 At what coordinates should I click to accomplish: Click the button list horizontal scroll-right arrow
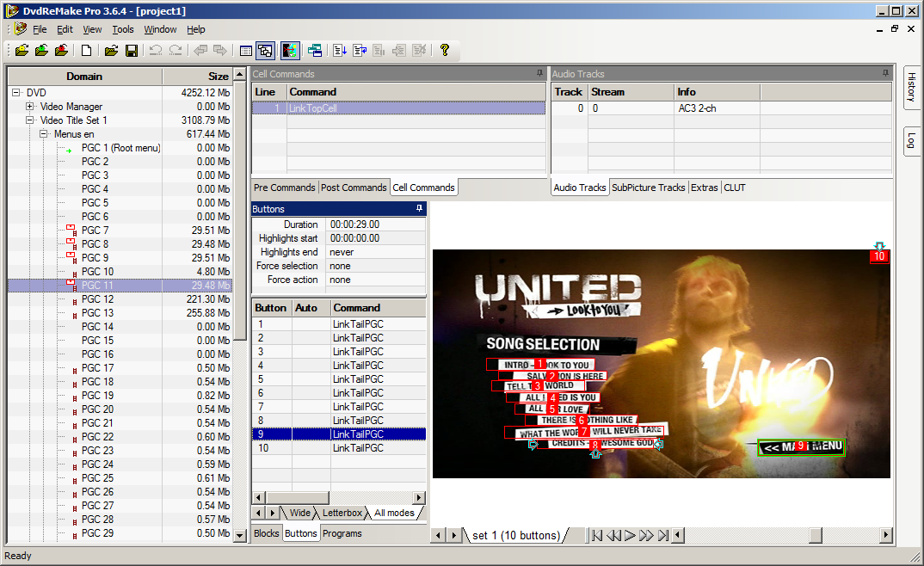pyautogui.click(x=418, y=498)
